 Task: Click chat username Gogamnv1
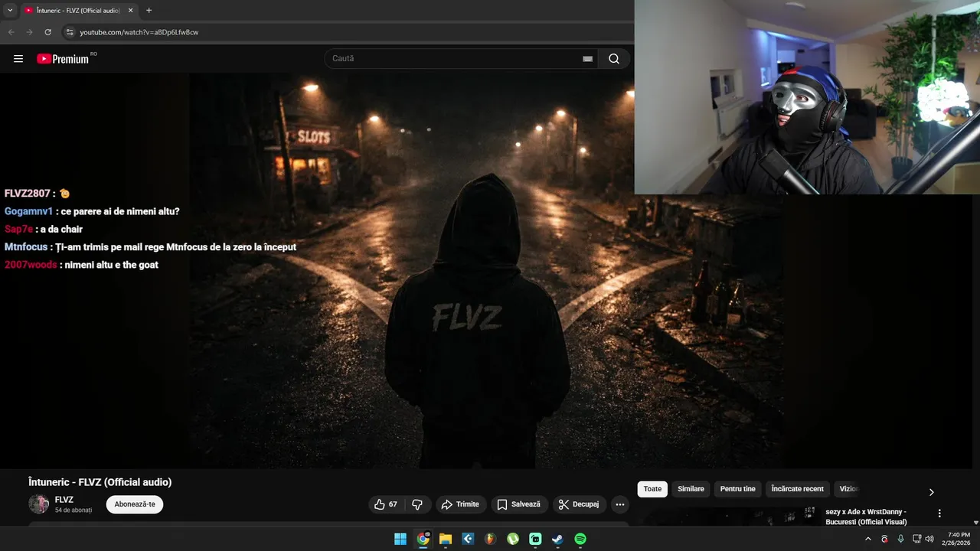[x=28, y=211]
